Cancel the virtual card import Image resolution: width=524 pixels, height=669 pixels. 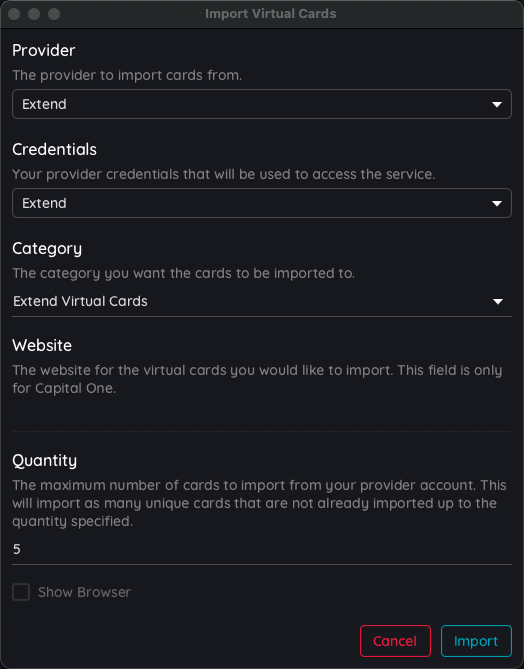[395, 641]
